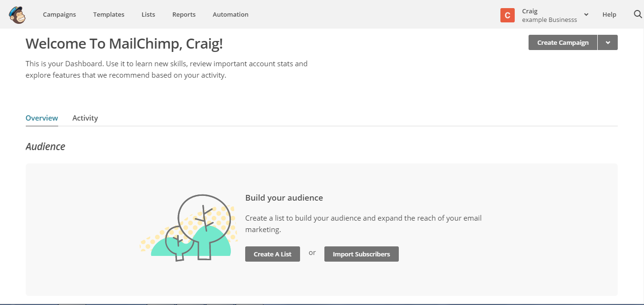Switch to the Activity tab

click(x=85, y=118)
